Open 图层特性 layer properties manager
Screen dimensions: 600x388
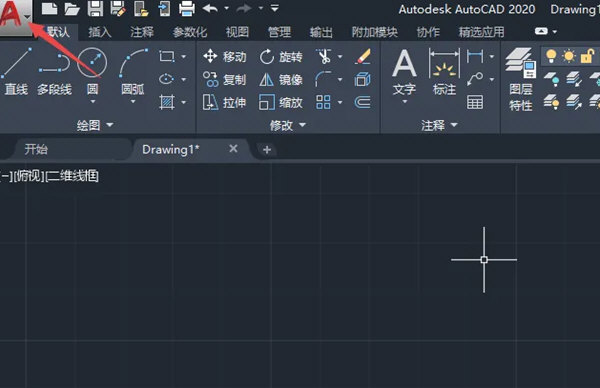coord(521,80)
